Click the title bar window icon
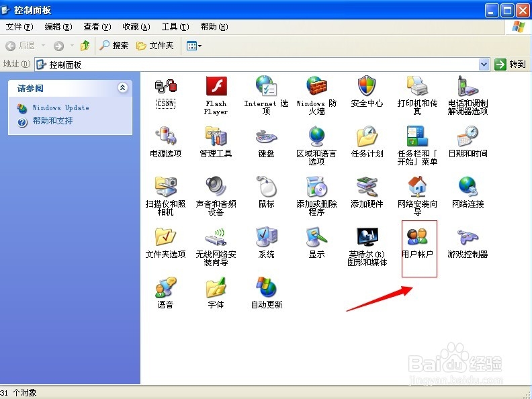 [6, 10]
